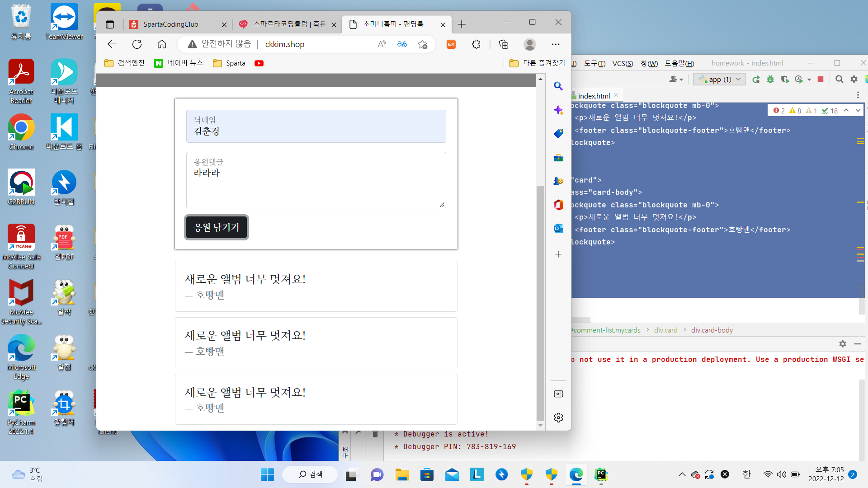Open the Sparta bookmarks folder
Viewport: 868px width, 488px height.
[x=229, y=63]
